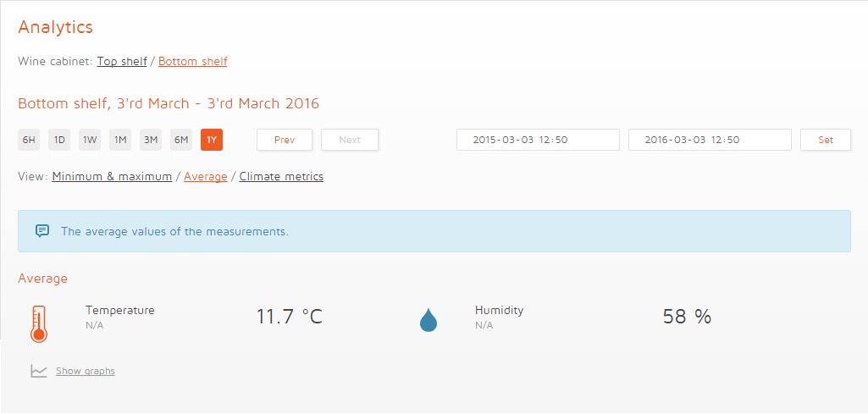Click the start date field 2015-03-03 12:50
The image size is (868, 414).
(538, 140)
